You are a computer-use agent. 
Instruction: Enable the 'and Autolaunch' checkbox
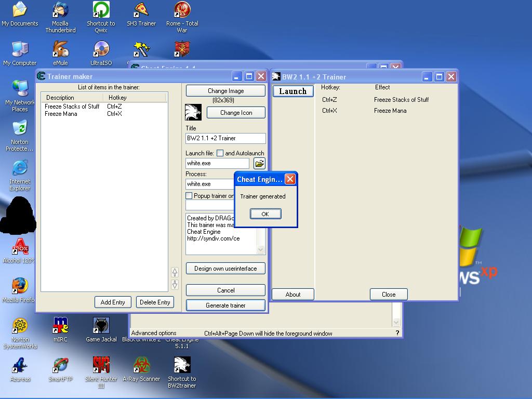(x=220, y=153)
